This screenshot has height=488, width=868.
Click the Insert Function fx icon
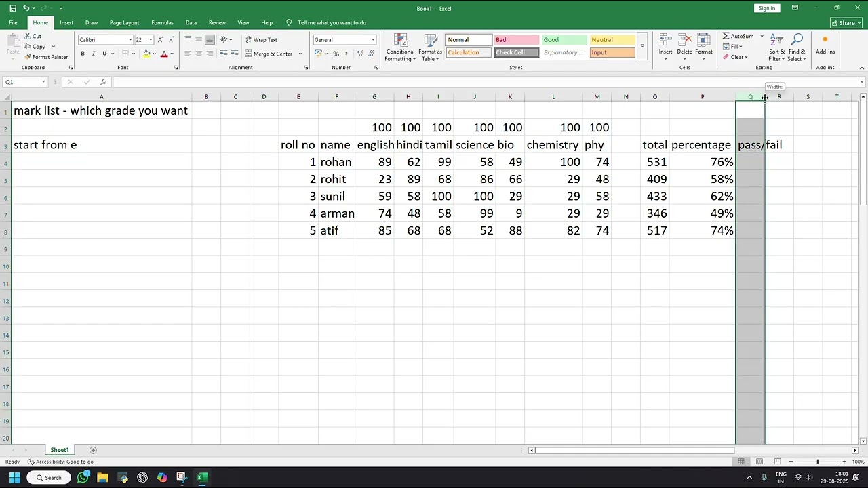coord(103,82)
